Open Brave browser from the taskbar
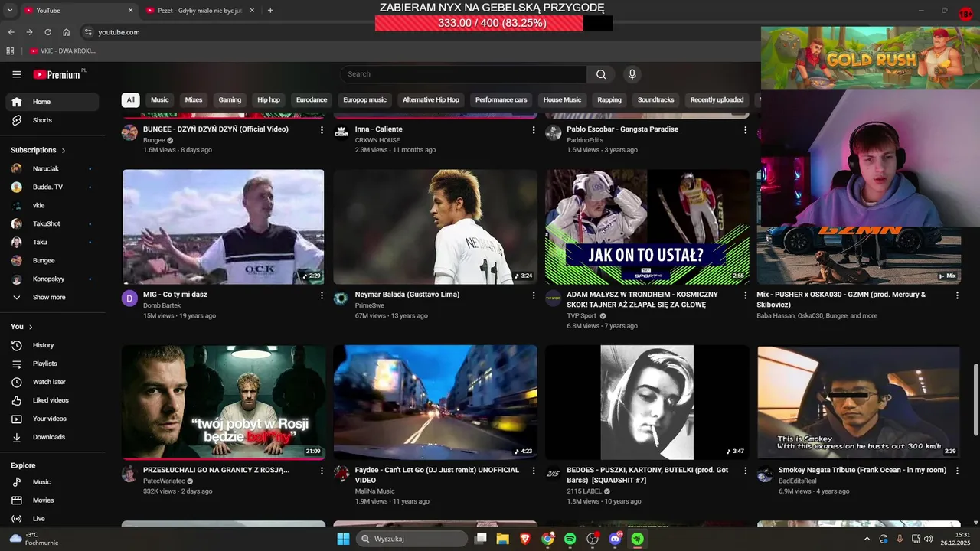 pyautogui.click(x=525, y=539)
